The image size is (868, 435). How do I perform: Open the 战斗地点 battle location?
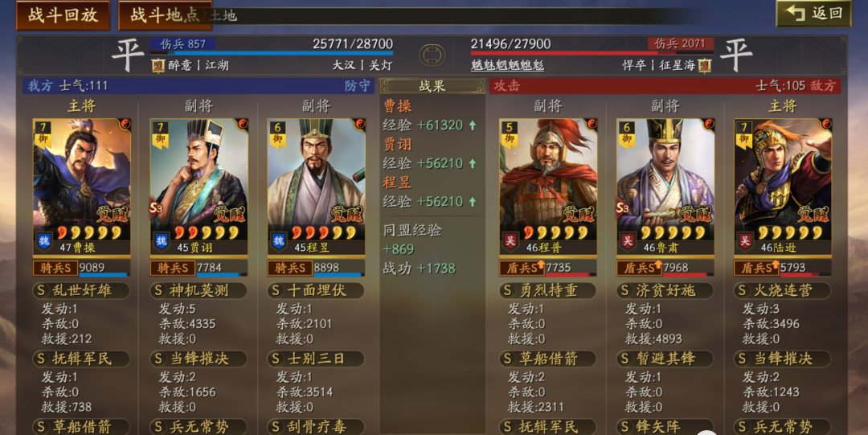pos(165,15)
